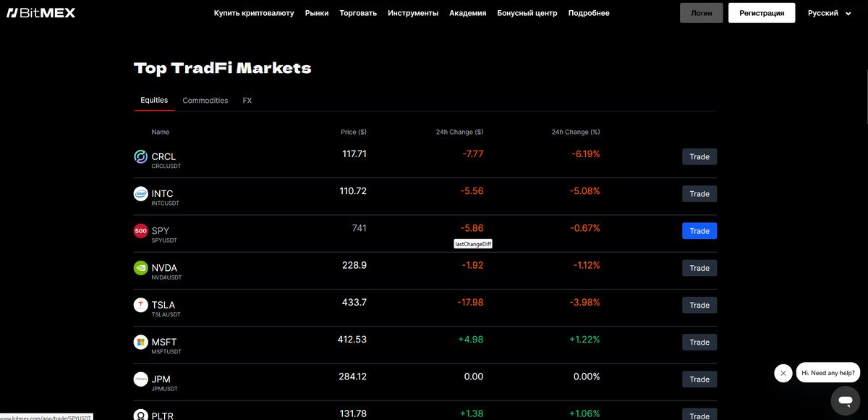Click the Name column header
868x420 pixels.
pyautogui.click(x=161, y=132)
